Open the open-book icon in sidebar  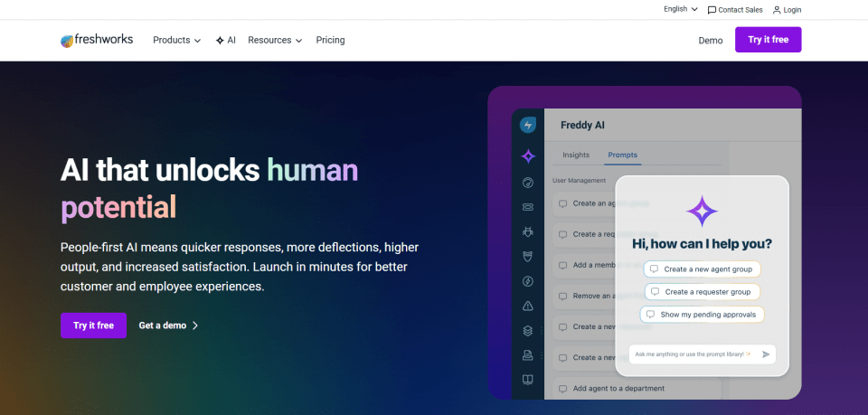(x=527, y=380)
